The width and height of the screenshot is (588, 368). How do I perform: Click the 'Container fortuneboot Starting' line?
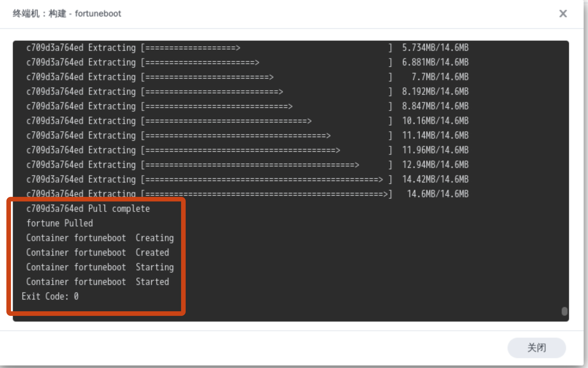coord(100,267)
